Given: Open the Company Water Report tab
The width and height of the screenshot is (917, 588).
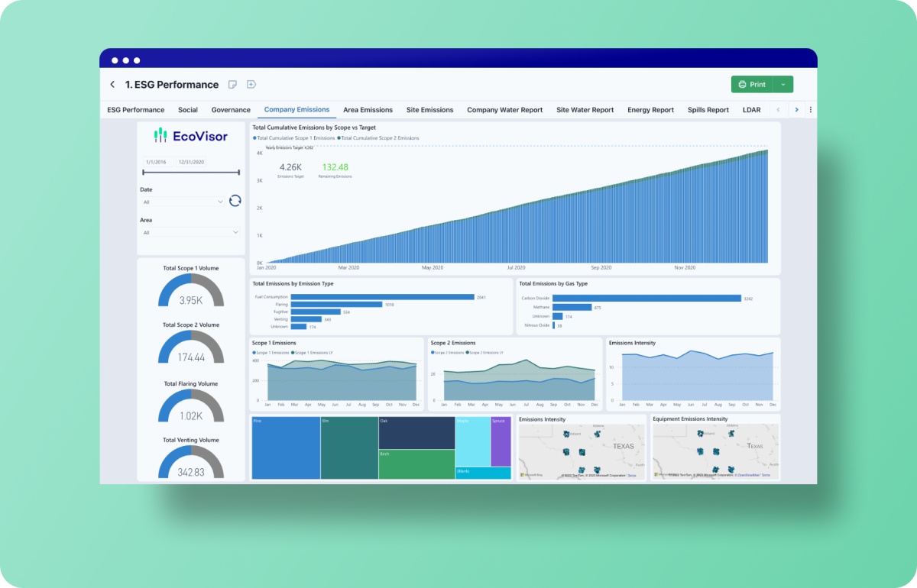Looking at the screenshot, I should click(x=504, y=110).
